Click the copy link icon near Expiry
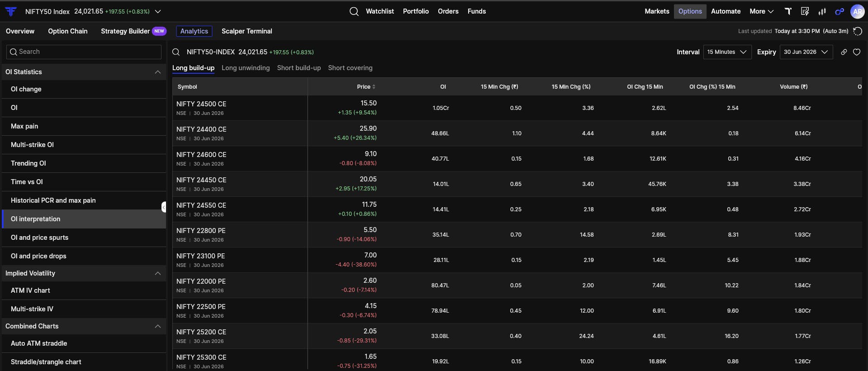Image resolution: width=868 pixels, height=371 pixels. pos(844,52)
